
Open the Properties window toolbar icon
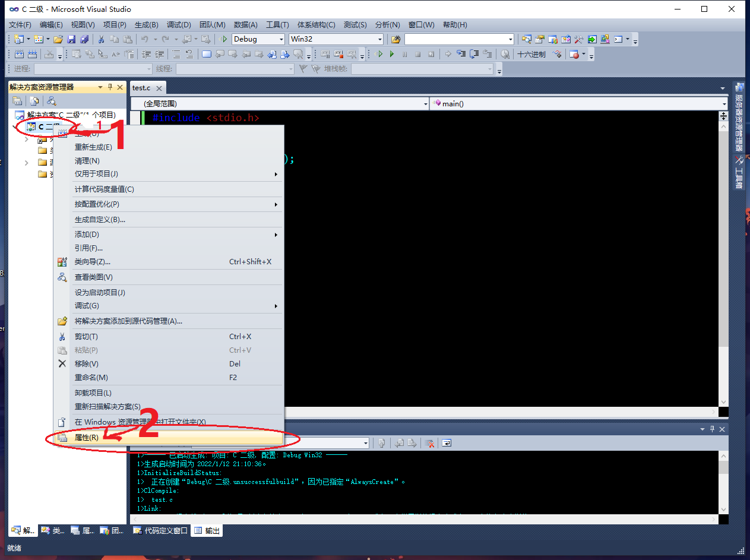[539, 39]
